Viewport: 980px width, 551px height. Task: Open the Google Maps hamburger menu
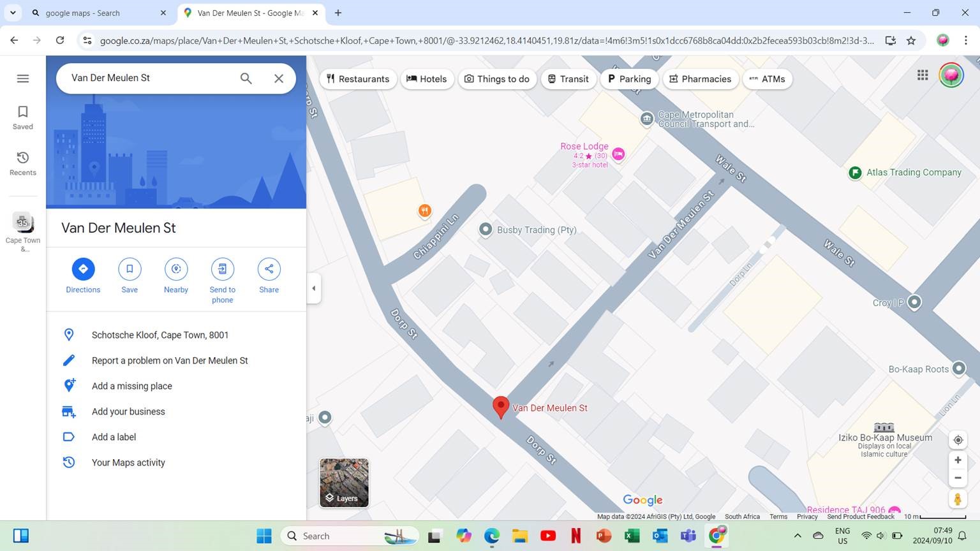coord(23,78)
